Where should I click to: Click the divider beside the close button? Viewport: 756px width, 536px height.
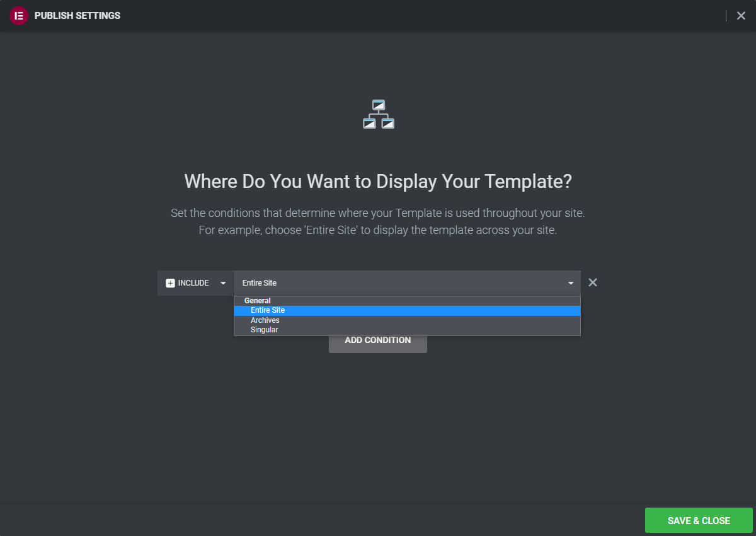(x=726, y=16)
